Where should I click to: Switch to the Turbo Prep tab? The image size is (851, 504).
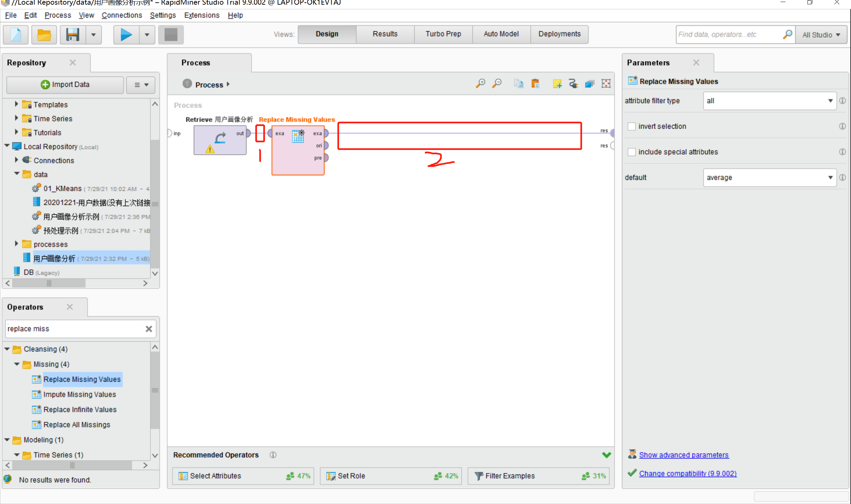[442, 34]
